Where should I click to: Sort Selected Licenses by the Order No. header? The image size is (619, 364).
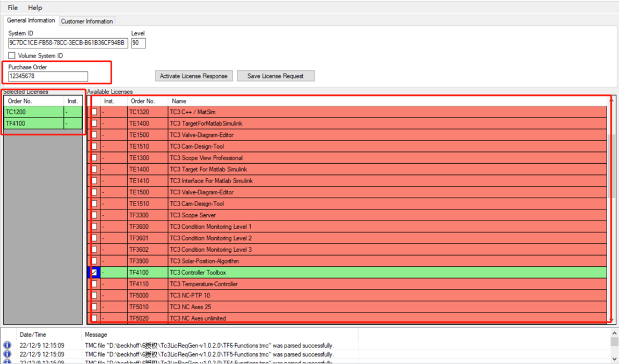tap(34, 101)
